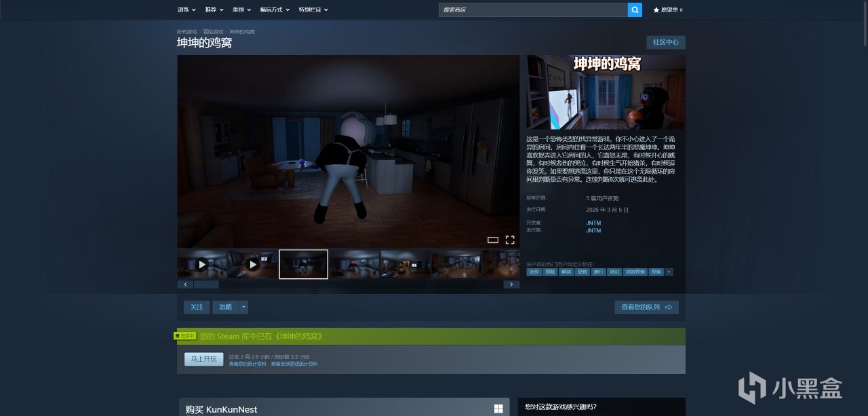The width and height of the screenshot is (868, 416).
Task: Click the 忽略 ignore button
Action: pos(226,307)
